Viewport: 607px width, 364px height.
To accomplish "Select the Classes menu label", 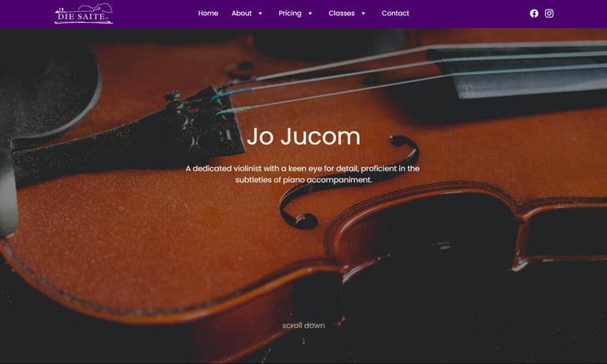I will click(x=341, y=13).
